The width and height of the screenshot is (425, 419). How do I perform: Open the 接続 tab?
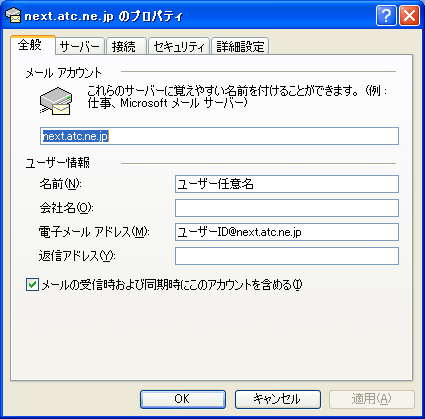coord(126,47)
